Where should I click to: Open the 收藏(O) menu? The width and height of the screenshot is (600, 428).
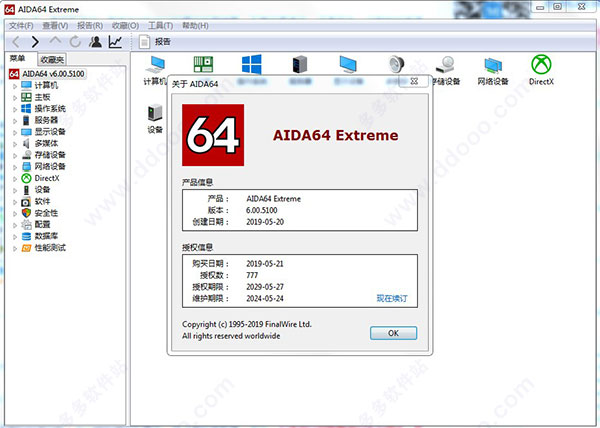pyautogui.click(x=125, y=26)
